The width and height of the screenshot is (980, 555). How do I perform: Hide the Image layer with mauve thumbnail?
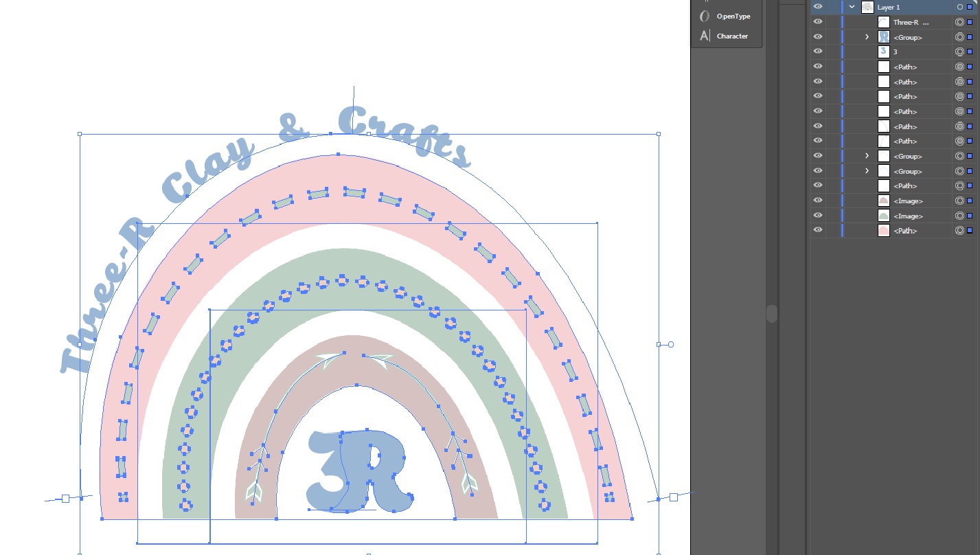[x=817, y=201]
